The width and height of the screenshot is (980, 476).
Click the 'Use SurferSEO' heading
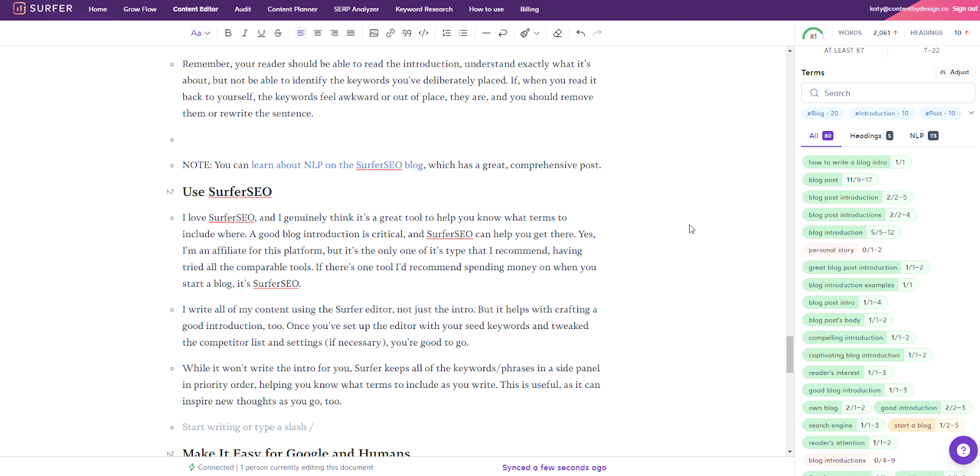tap(227, 192)
